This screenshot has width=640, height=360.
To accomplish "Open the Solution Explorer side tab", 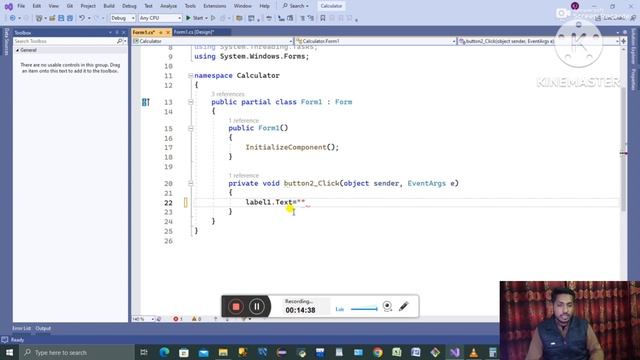I will [633, 46].
